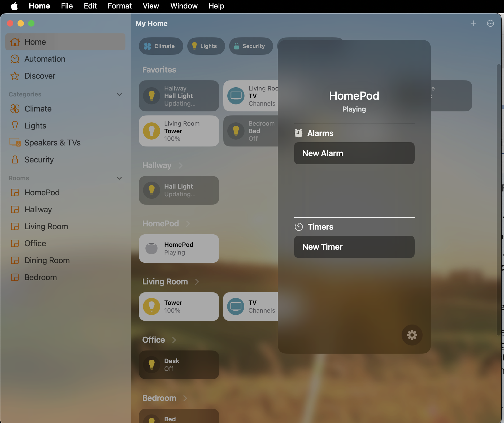Click Climate fan icon in sidebar

(15, 109)
